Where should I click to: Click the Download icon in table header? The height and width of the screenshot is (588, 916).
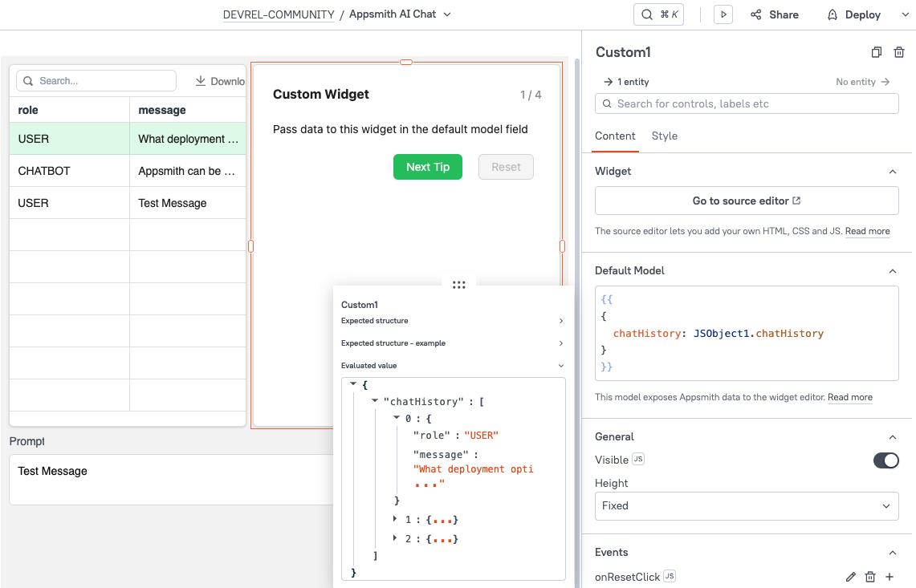point(201,81)
